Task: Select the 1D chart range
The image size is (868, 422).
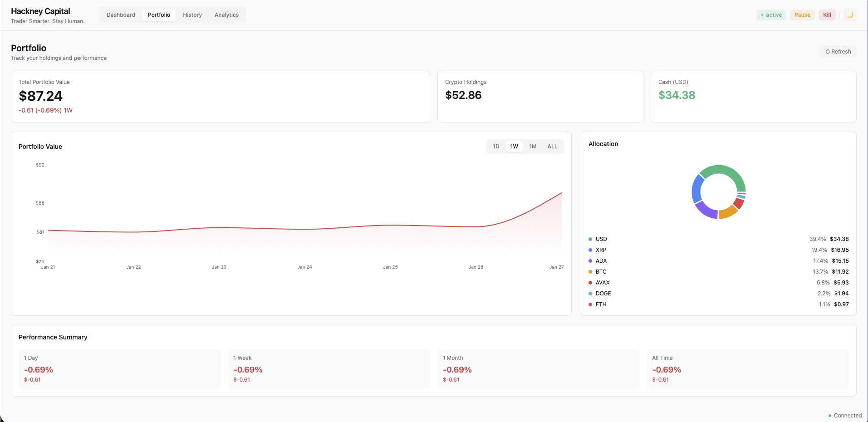Action: (x=496, y=147)
